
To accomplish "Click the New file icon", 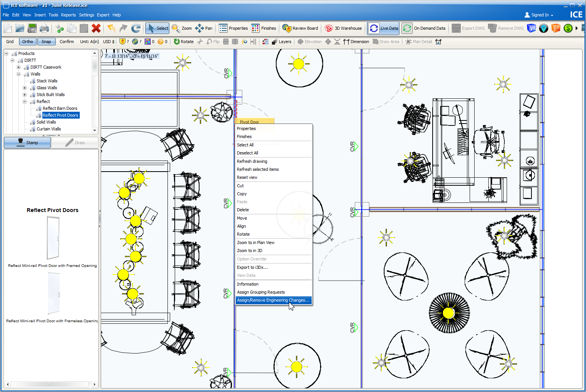I will [8, 28].
